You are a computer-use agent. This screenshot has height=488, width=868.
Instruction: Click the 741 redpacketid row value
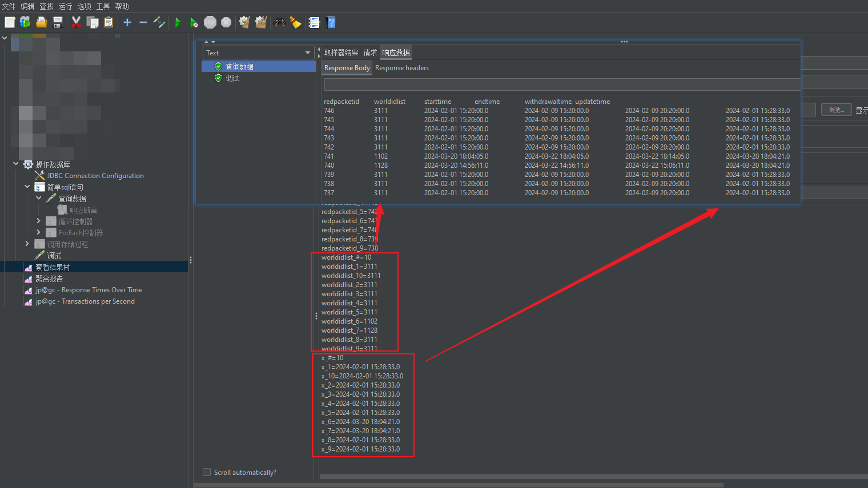[x=329, y=156]
